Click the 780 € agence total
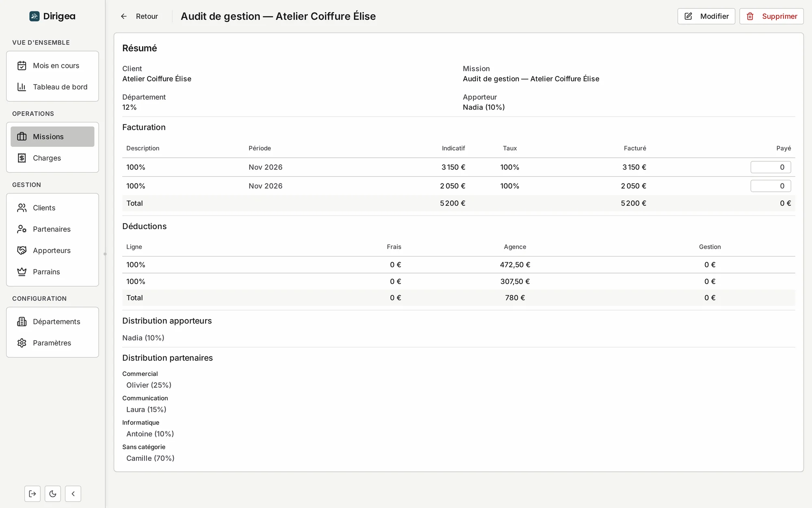Viewport: 812px width, 508px height. coord(515,297)
